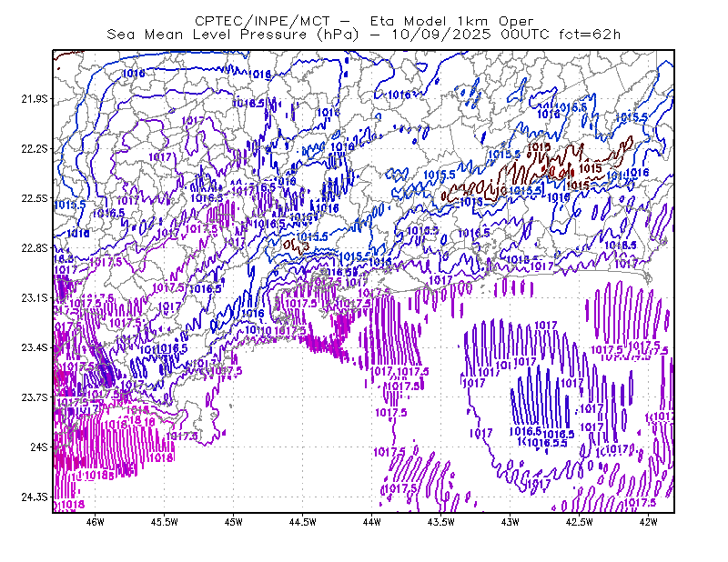Choose the 43W longitude axis label
Image resolution: width=728 pixels, height=562 pixels.
511,522
